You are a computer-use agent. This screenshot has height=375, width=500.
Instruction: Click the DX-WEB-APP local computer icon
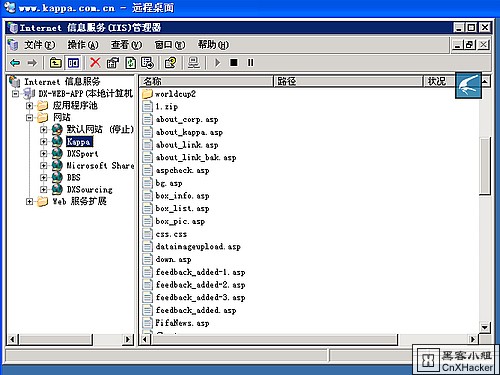click(29, 94)
